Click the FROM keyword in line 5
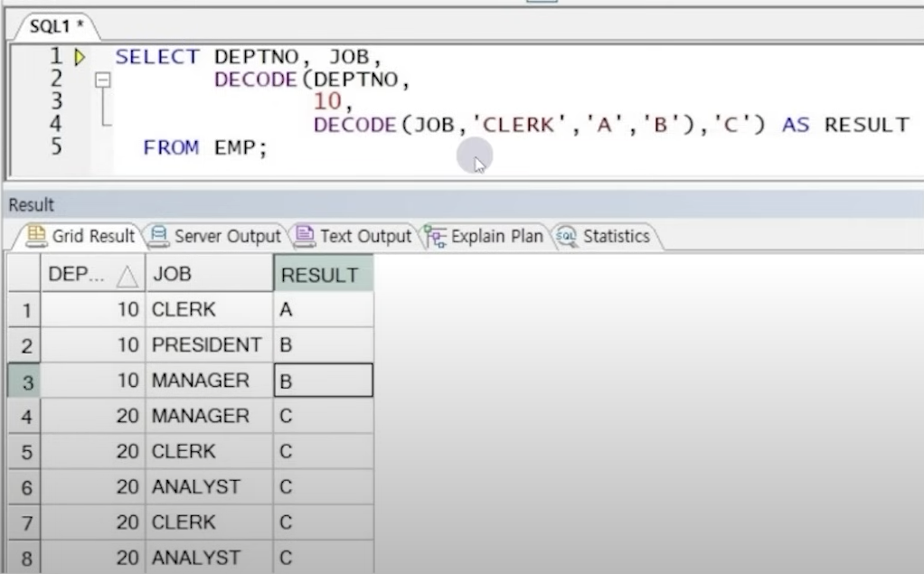This screenshot has width=924, height=574. 171,147
